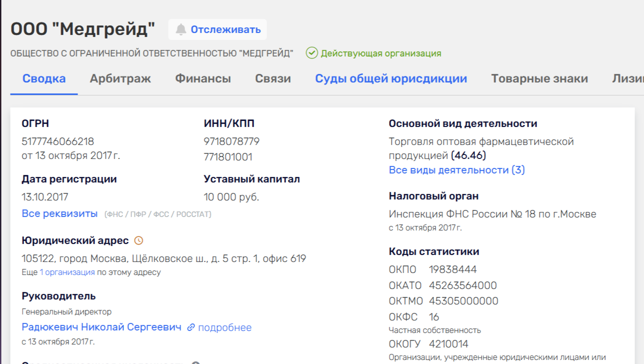
Task: Click the green checkmark status icon
Action: click(312, 53)
